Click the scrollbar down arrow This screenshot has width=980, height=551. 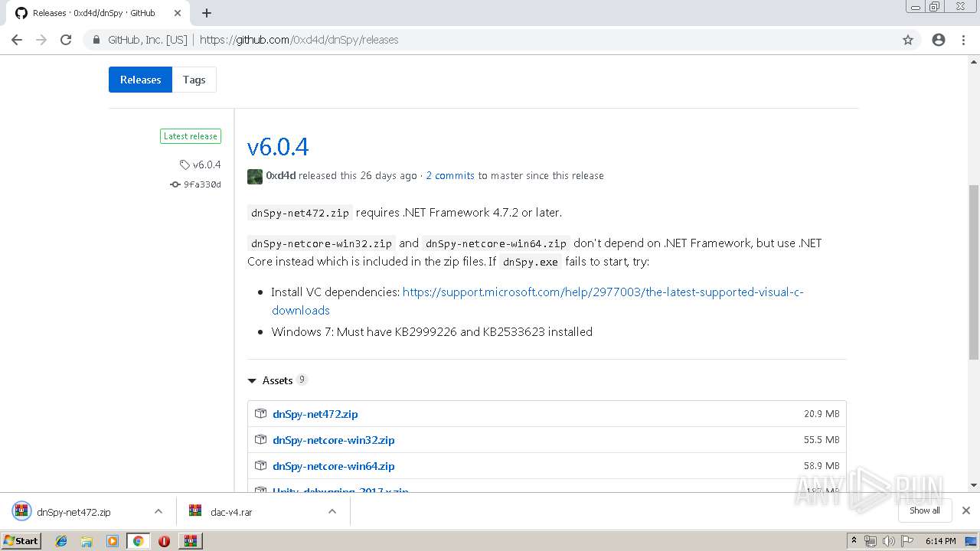[x=973, y=485]
